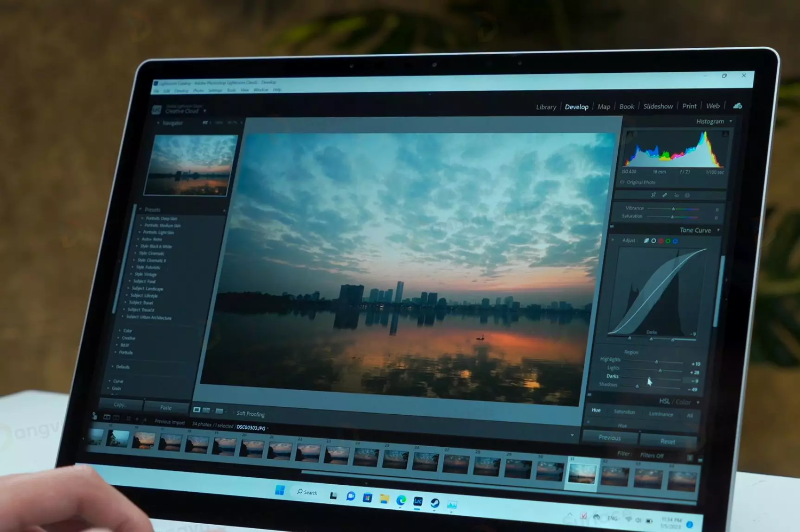The height and width of the screenshot is (532, 800).
Task: Open the toolbar options dropdown arrow
Action: (x=572, y=435)
